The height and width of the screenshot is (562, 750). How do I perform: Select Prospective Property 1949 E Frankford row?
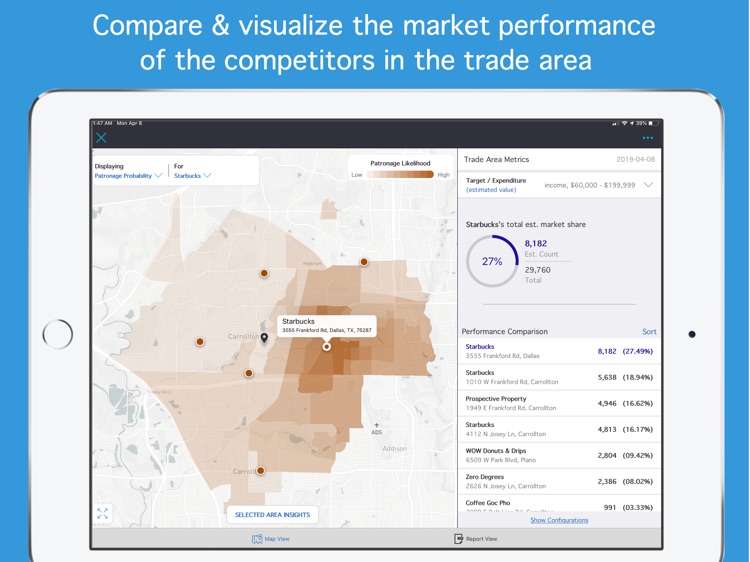(559, 403)
